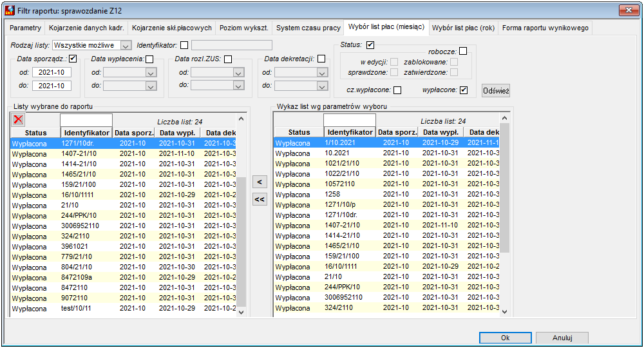Select row 1271/10/p in right list
The width and height of the screenshot is (644, 348).
click(x=386, y=204)
